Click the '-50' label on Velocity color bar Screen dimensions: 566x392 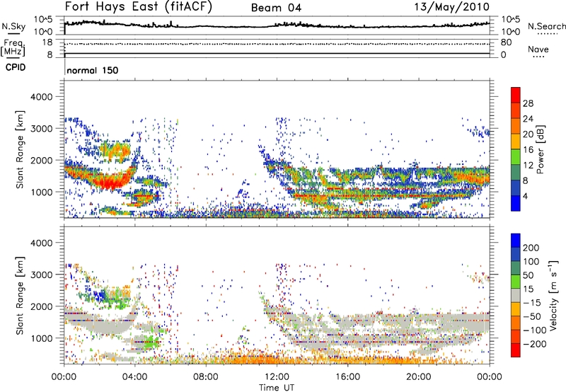pos(531,317)
